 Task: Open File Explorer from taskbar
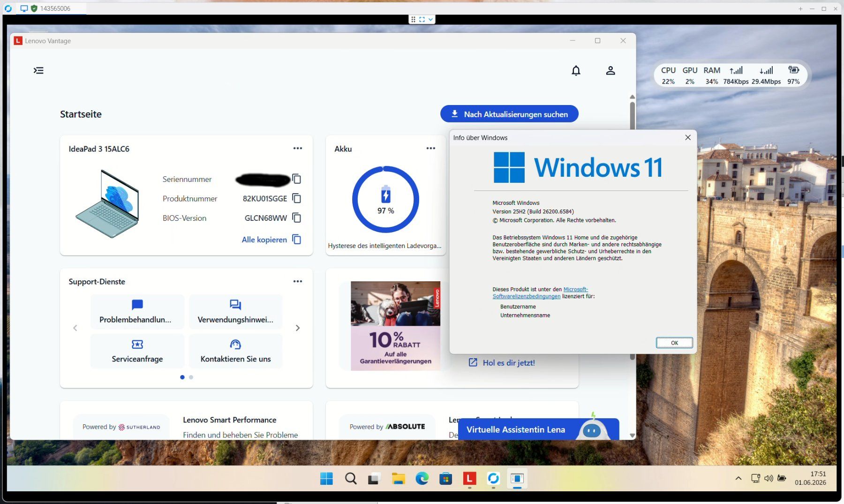pyautogui.click(x=398, y=479)
